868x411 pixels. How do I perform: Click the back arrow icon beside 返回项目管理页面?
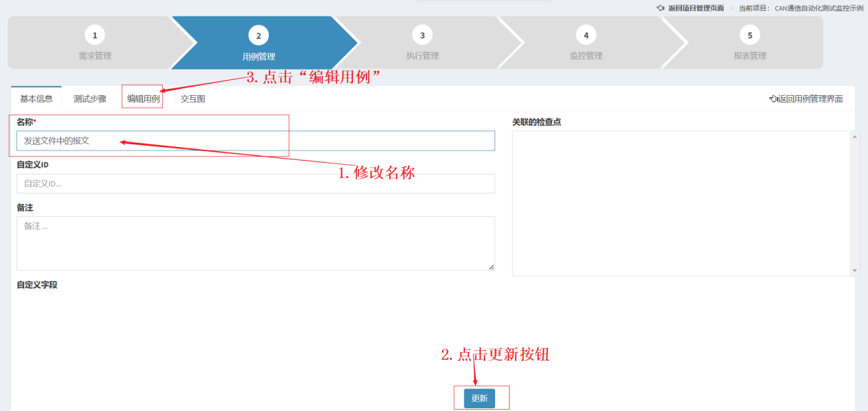pyautogui.click(x=661, y=8)
